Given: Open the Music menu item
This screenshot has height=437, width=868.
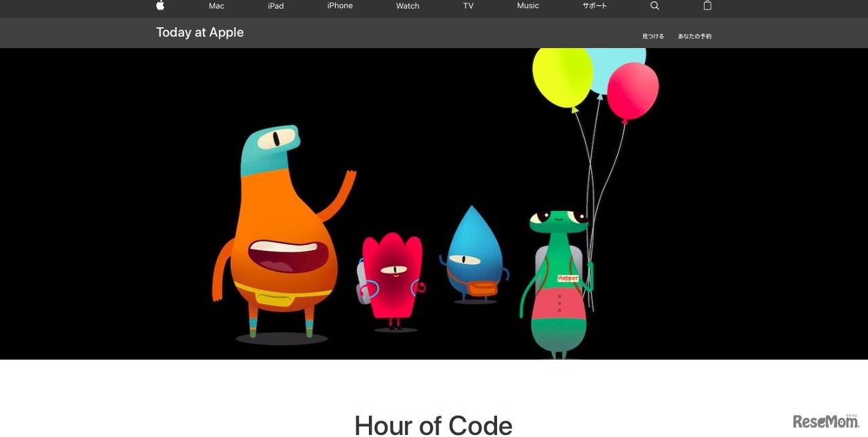Looking at the screenshot, I should 528,6.
